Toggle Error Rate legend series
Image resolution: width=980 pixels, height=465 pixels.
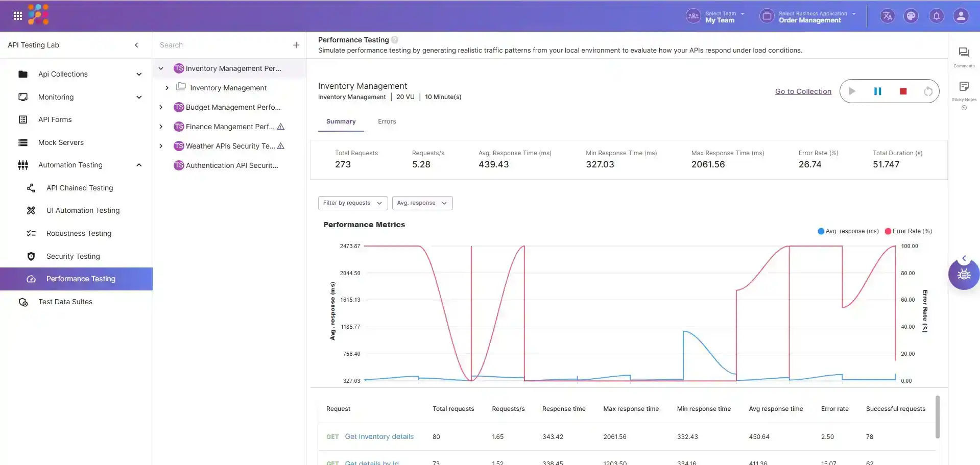pyautogui.click(x=909, y=231)
